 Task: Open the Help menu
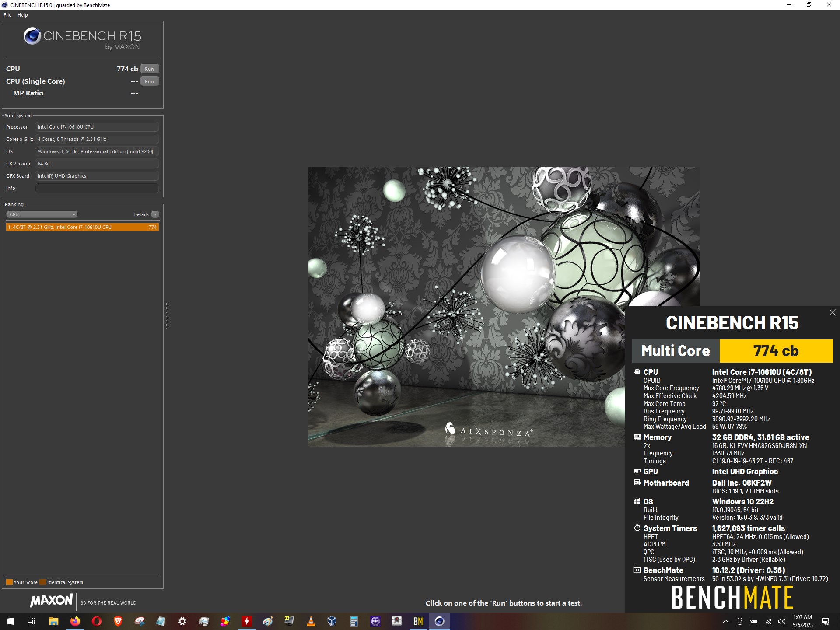[x=23, y=15]
